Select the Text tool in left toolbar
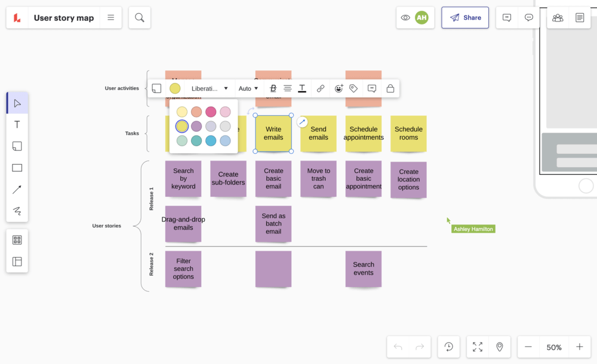This screenshot has width=597, height=364. [x=17, y=125]
